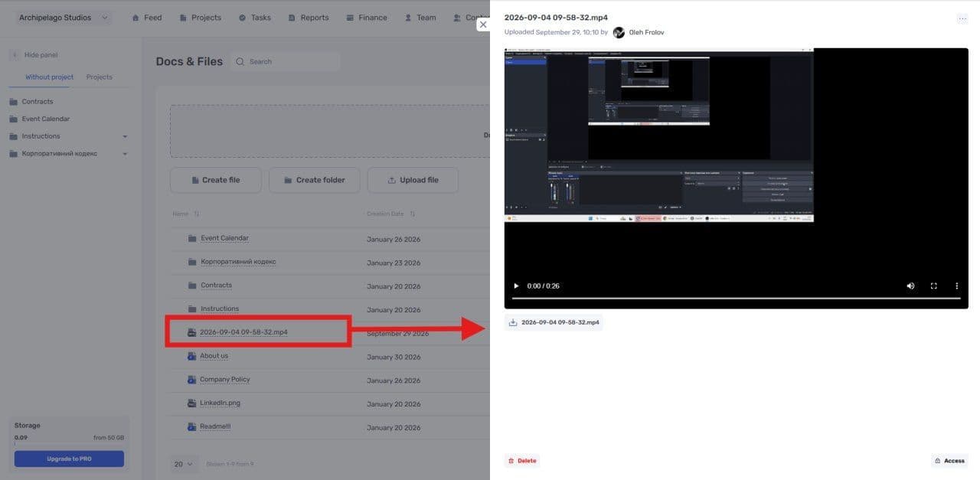Open 2026-09-04 09-58-32.mp4 in file list
The height and width of the screenshot is (480, 980).
click(243, 332)
